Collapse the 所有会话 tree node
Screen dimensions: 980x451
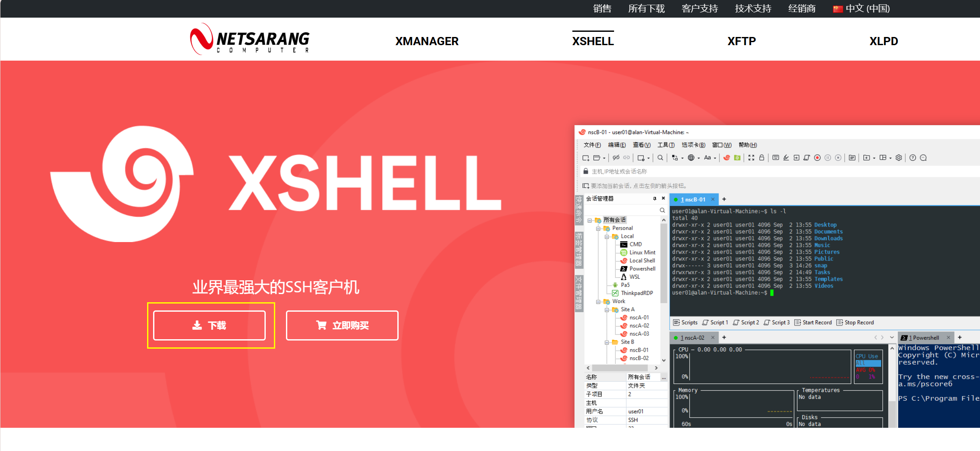tap(590, 220)
